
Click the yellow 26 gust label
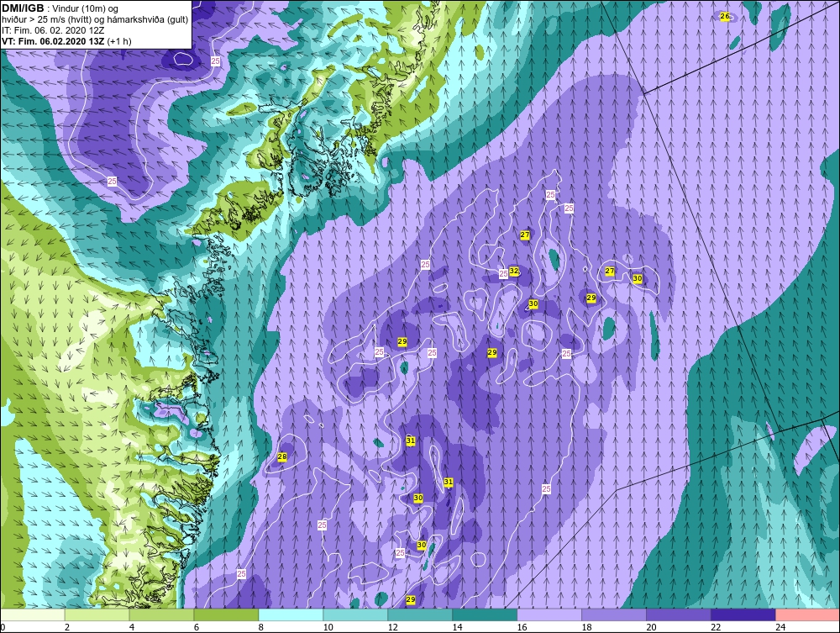pyautogui.click(x=725, y=17)
